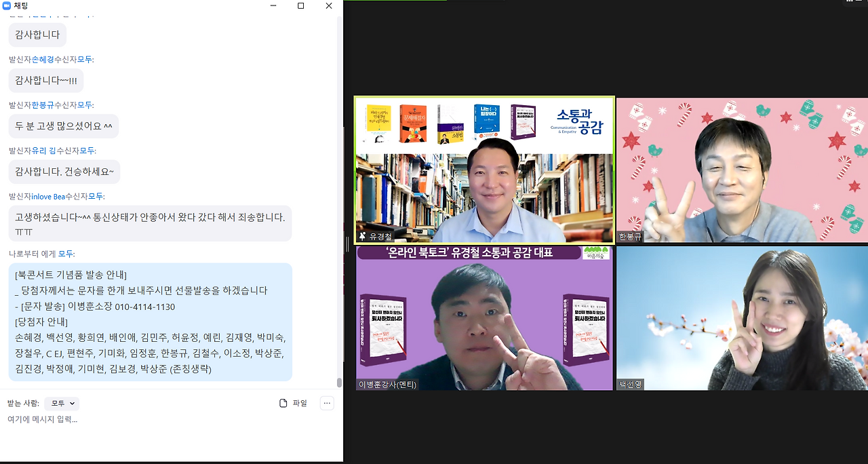Click 모두 after 손혜경's sender line
This screenshot has height=464, width=868.
pos(85,59)
